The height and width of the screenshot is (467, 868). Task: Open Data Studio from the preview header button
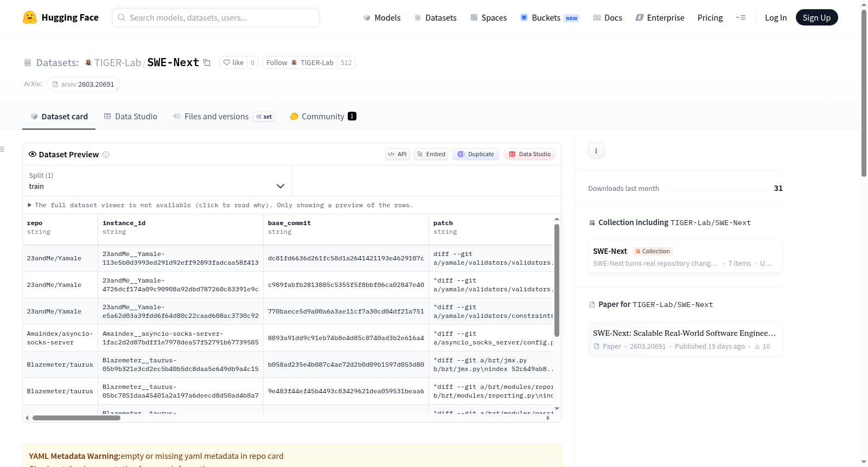click(x=529, y=154)
